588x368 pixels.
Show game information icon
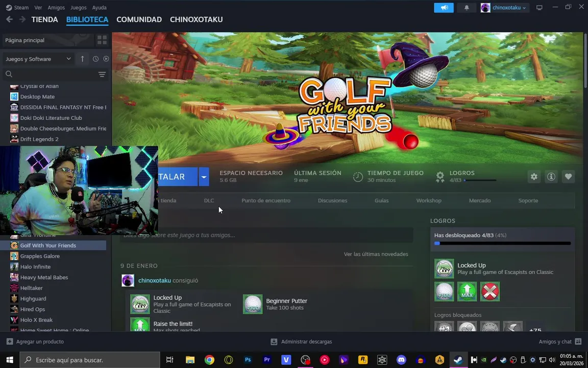[551, 176]
